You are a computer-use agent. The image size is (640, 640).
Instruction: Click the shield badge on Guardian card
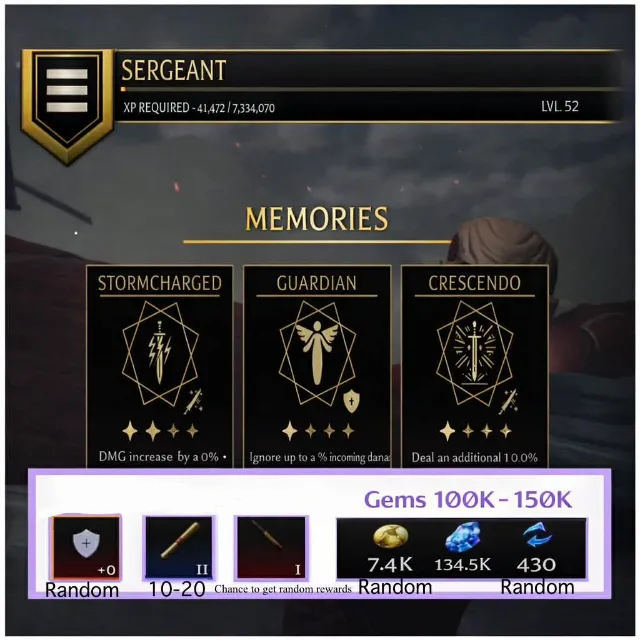point(351,401)
